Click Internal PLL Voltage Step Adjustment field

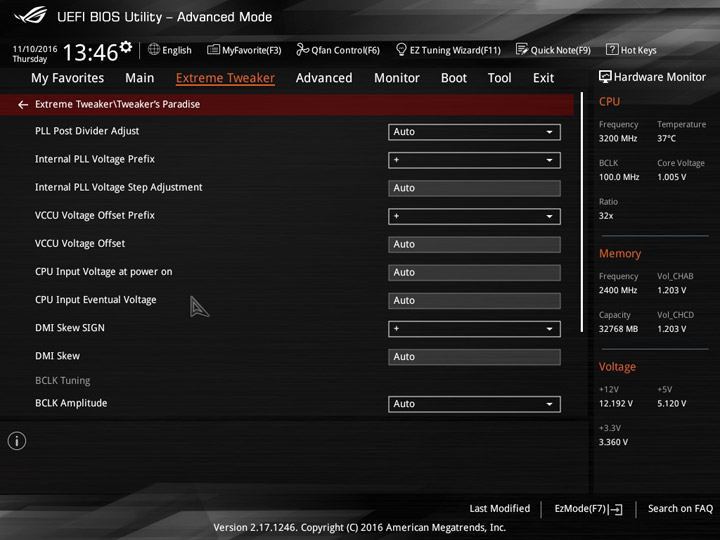[474, 188]
